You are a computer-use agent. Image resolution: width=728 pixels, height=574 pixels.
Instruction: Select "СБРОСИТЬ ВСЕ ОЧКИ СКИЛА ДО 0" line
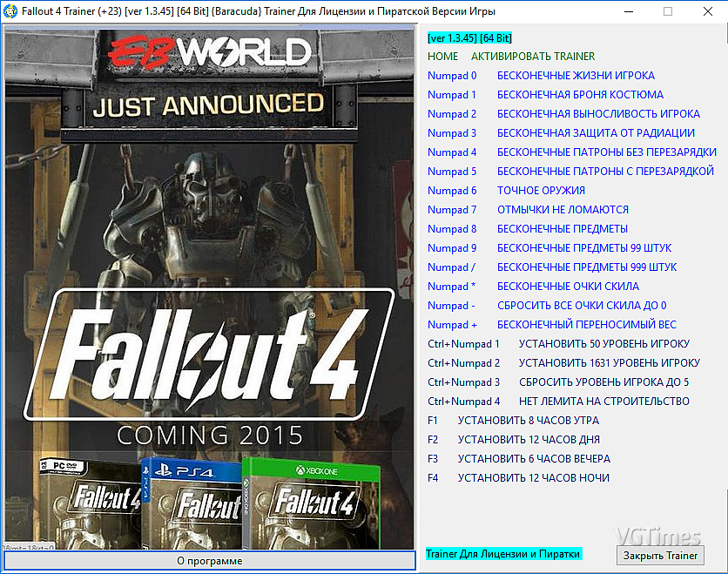547,306
